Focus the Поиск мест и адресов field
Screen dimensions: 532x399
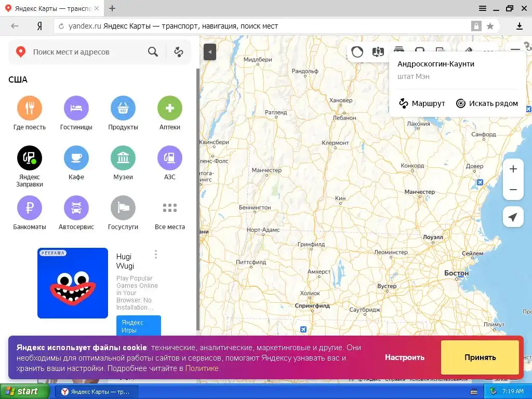(x=71, y=52)
